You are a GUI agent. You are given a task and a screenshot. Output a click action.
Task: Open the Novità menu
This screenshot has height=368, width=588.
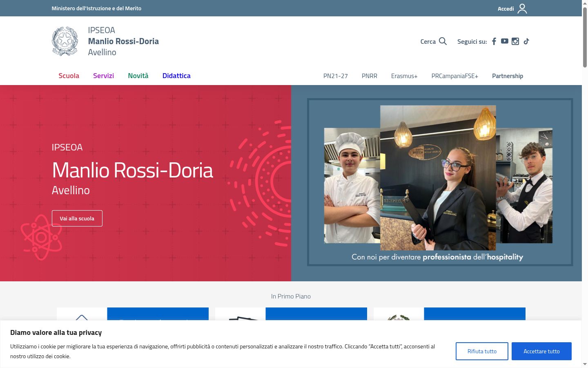(x=138, y=76)
